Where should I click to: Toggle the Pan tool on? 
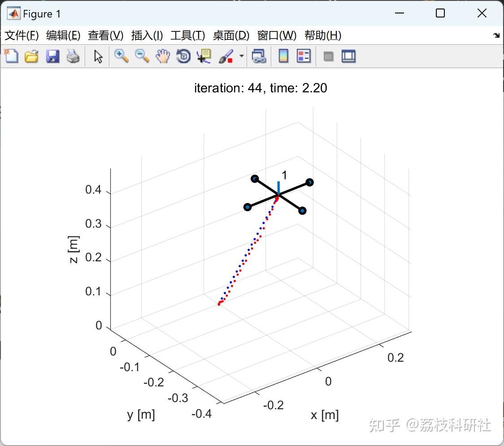pos(163,56)
